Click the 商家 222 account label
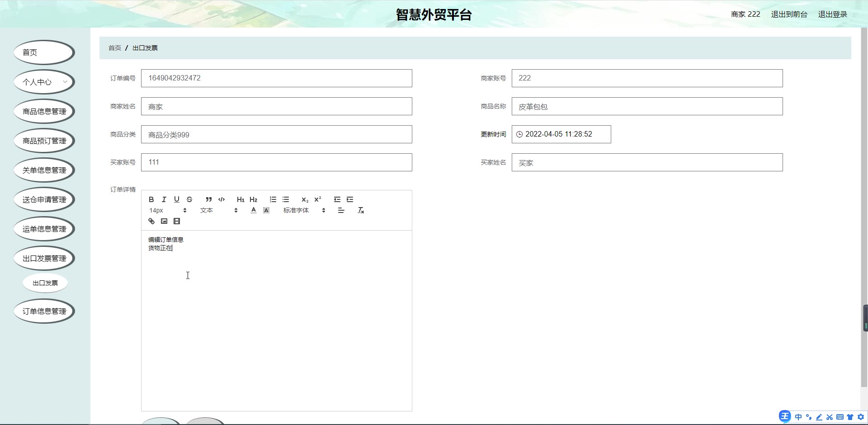The image size is (868, 425). pos(745,14)
